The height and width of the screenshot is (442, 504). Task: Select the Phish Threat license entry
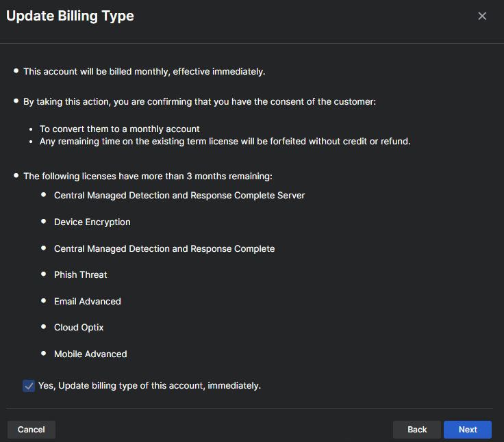point(81,275)
